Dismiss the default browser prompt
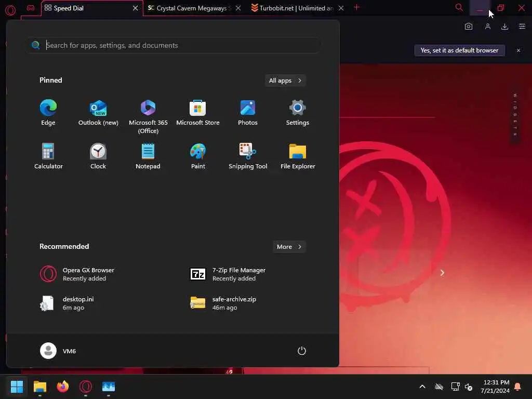This screenshot has height=399, width=532. tap(518, 50)
